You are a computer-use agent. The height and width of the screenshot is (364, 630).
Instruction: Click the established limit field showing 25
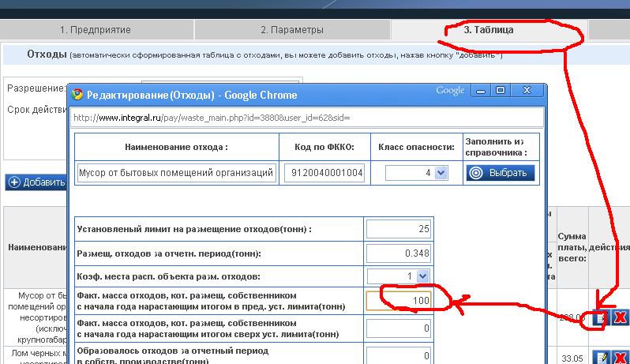399,229
